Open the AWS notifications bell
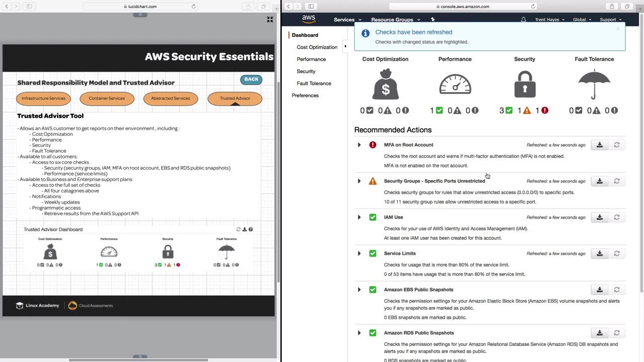644x362 pixels. [523, 20]
